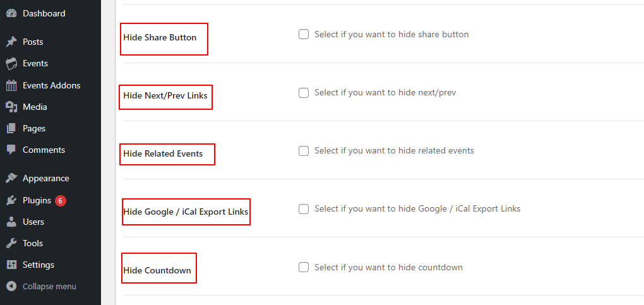Click the red Plugins update count badge
This screenshot has height=305, width=644.
(x=61, y=201)
